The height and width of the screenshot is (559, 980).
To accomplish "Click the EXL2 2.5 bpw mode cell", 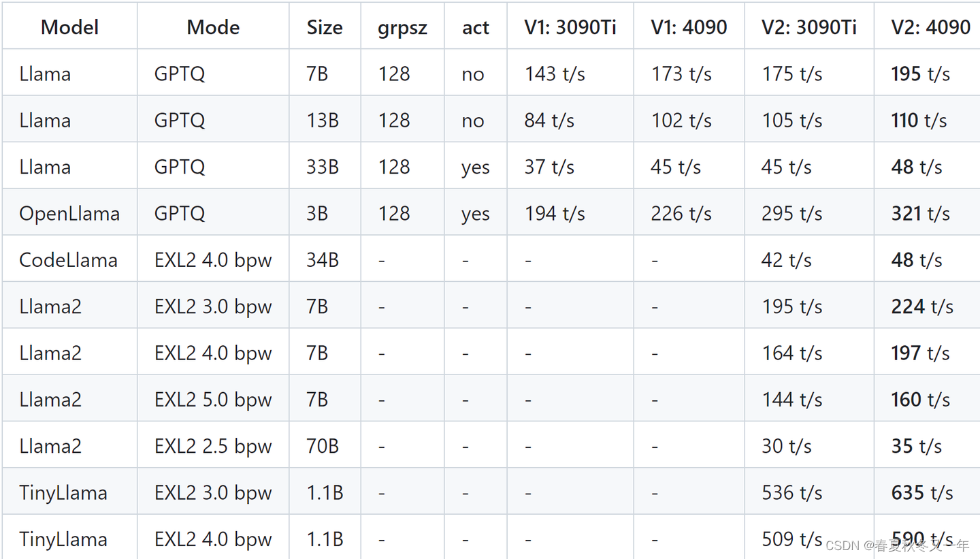I will coord(213,446).
